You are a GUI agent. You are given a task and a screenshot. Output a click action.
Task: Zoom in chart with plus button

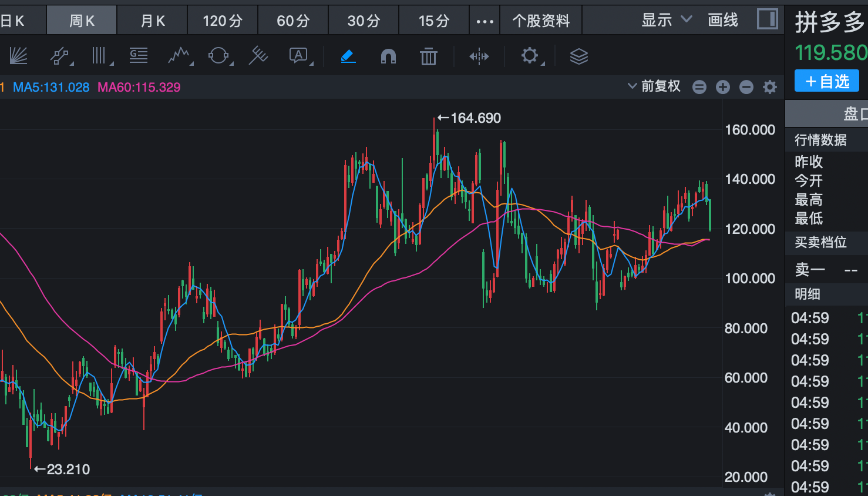tap(723, 87)
